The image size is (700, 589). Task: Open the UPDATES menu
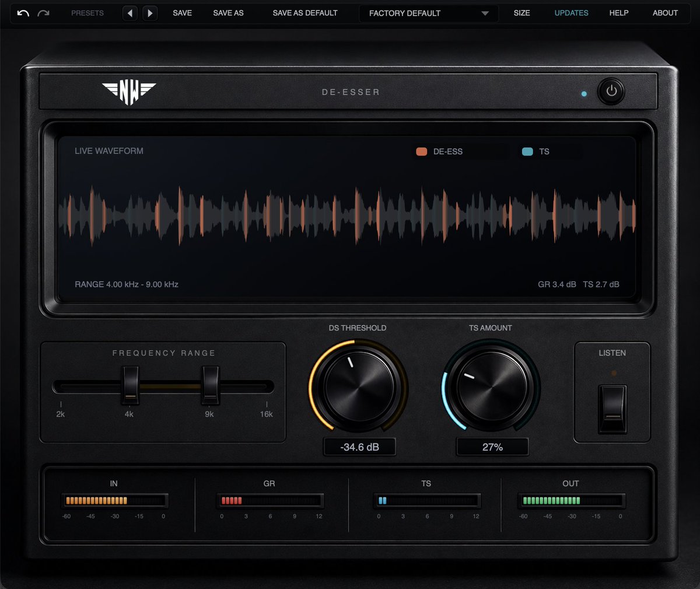point(571,13)
